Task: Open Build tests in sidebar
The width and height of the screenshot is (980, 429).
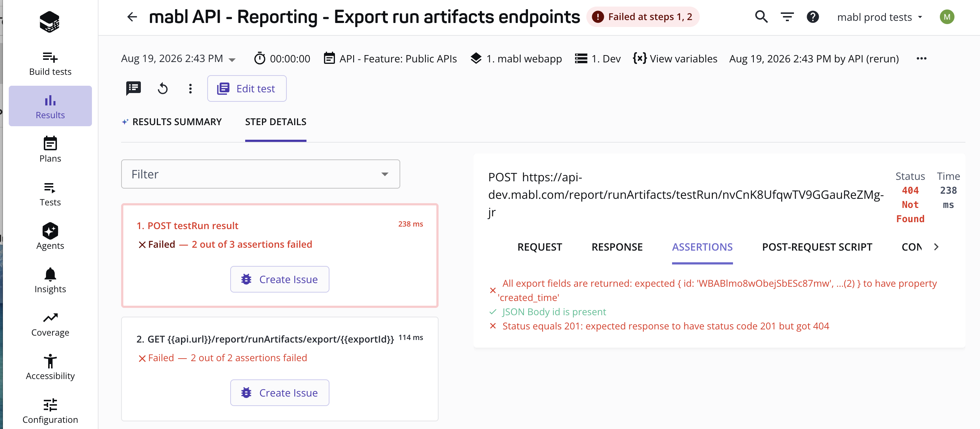Action: pos(50,64)
